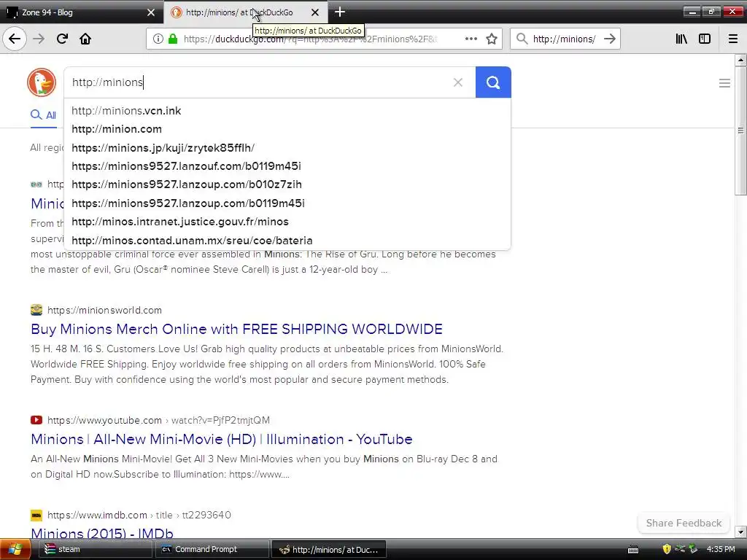Open the browser hamburger menu

733,39
